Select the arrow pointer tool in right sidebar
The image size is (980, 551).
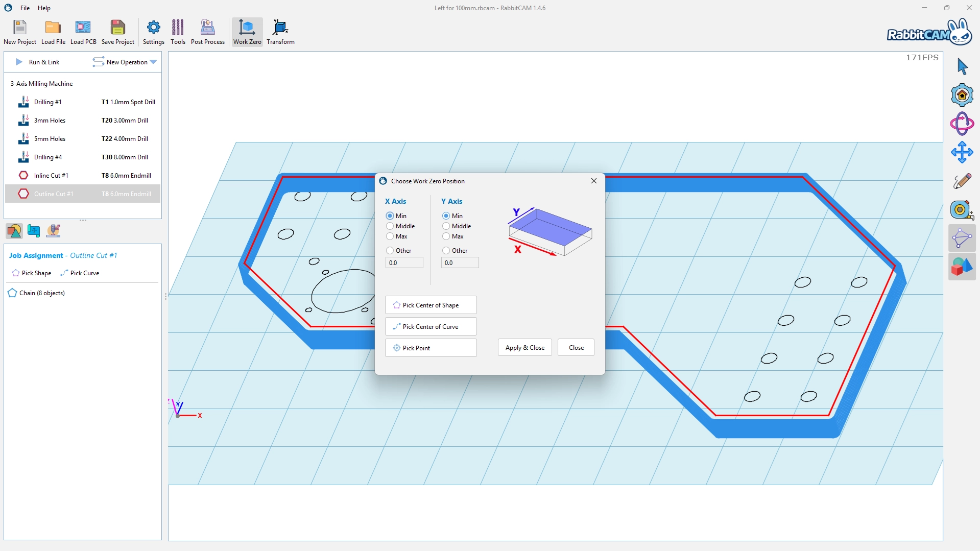962,66
